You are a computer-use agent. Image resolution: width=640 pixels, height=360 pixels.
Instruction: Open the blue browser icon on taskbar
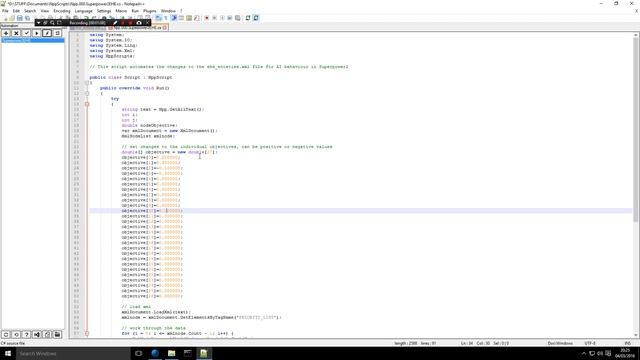[x=155, y=353]
